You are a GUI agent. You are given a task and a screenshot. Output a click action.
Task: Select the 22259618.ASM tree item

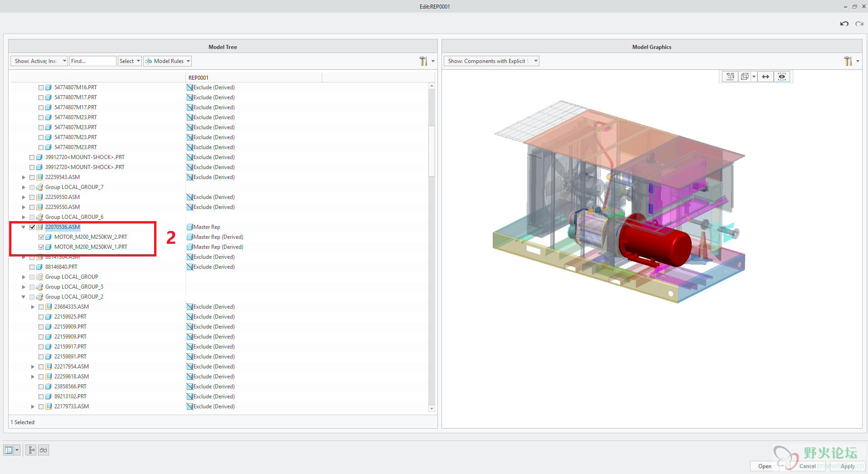(x=72, y=377)
